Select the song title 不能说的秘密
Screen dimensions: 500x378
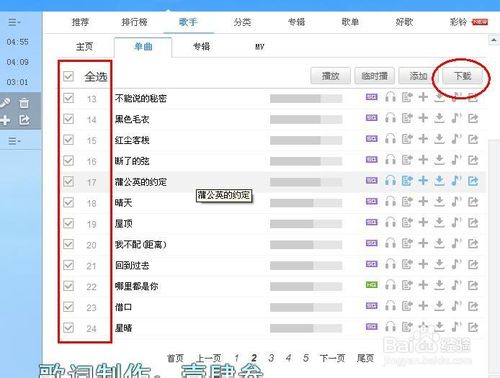pyautogui.click(x=140, y=98)
